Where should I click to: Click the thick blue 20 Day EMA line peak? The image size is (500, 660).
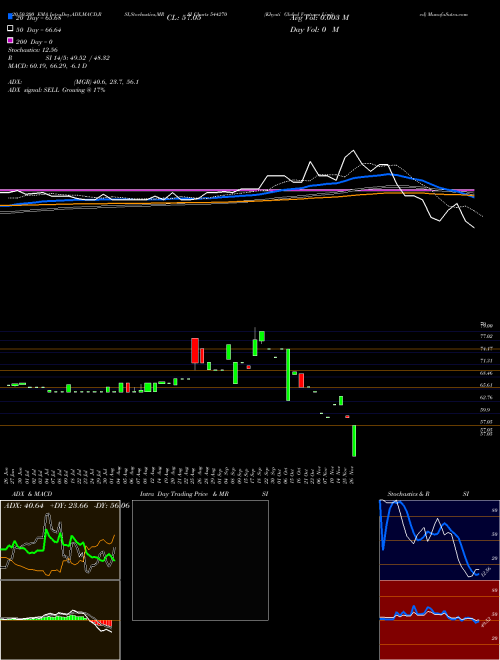(x=387, y=173)
